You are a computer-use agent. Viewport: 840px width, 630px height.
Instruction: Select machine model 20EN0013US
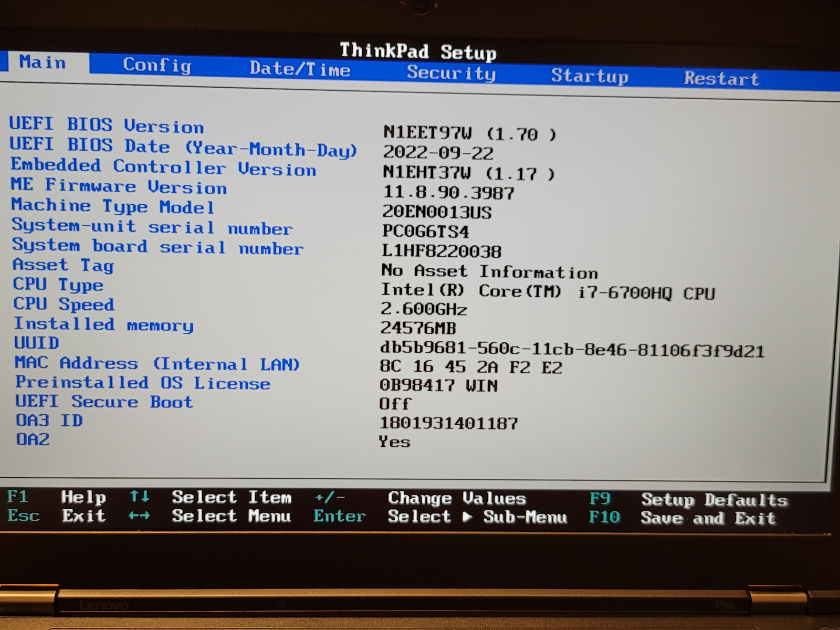coord(437,212)
